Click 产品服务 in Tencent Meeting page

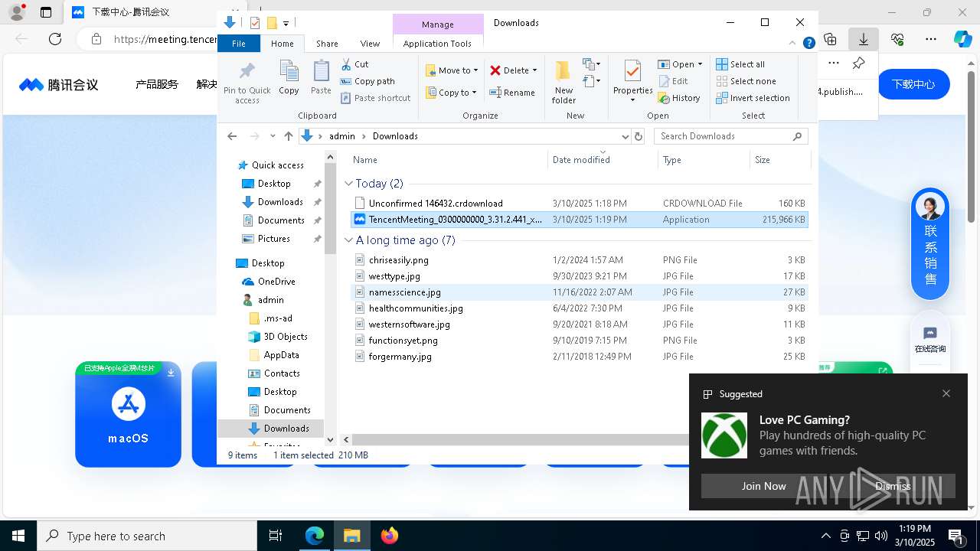157,84
